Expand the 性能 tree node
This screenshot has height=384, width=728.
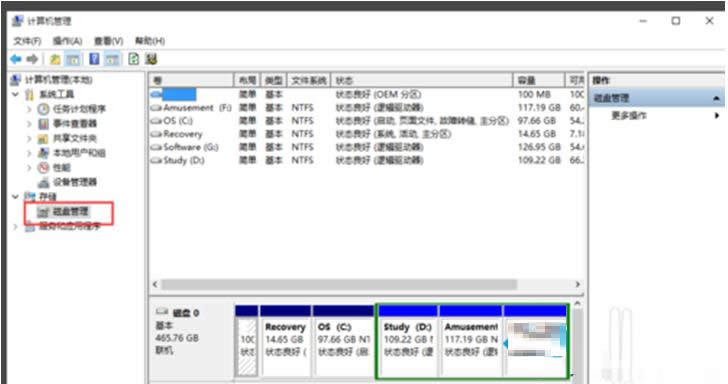tap(29, 167)
